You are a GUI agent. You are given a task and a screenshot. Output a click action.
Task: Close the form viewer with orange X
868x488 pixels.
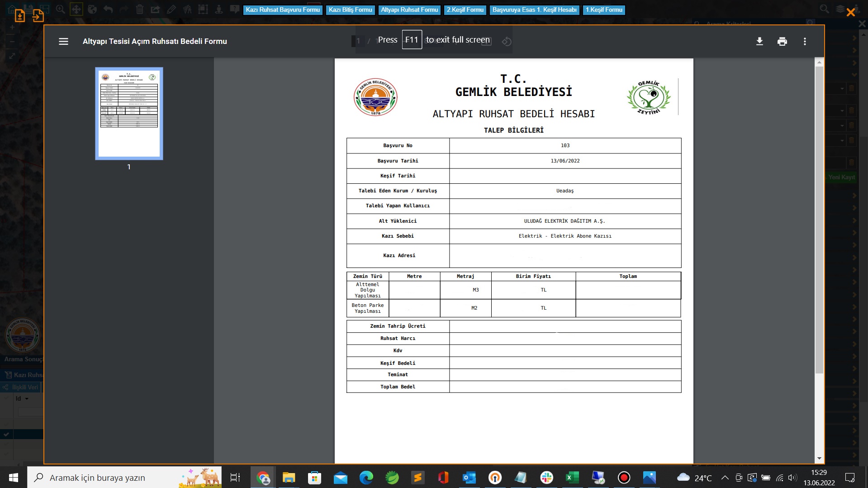[850, 12]
